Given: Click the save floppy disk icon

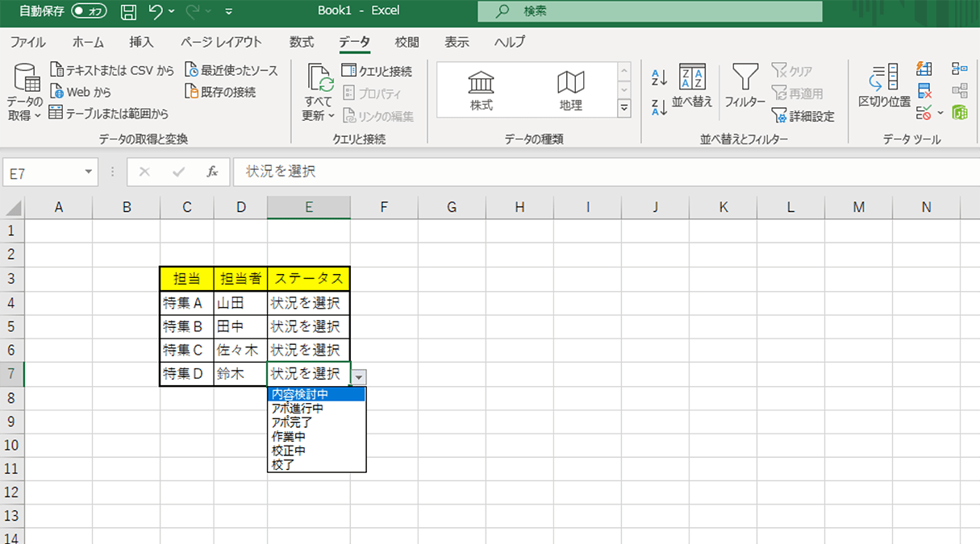Looking at the screenshot, I should pyautogui.click(x=128, y=11).
